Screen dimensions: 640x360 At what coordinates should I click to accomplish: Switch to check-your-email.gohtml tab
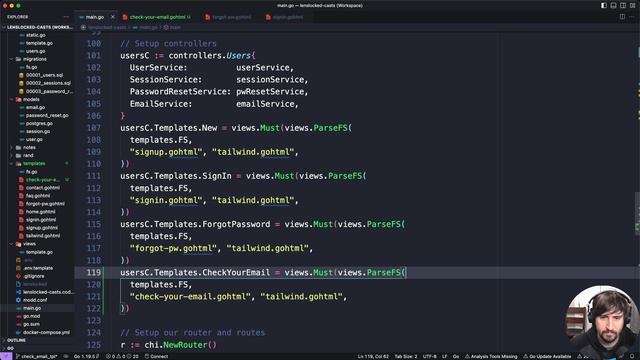pos(157,17)
